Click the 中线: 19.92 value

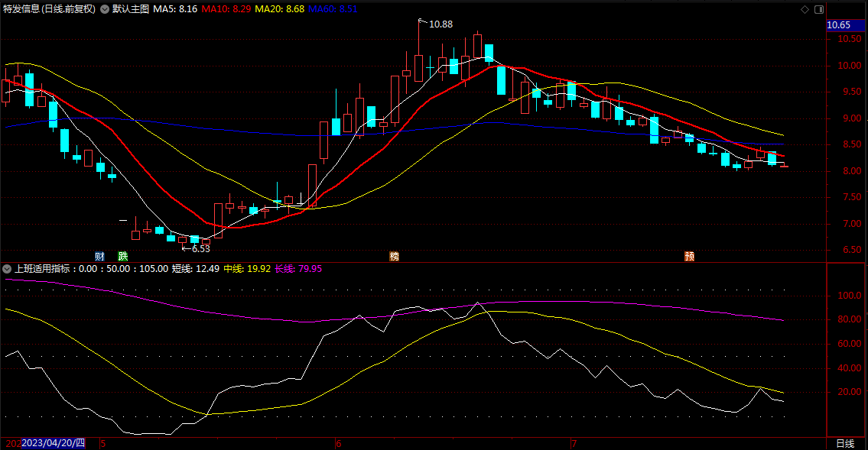click(247, 269)
